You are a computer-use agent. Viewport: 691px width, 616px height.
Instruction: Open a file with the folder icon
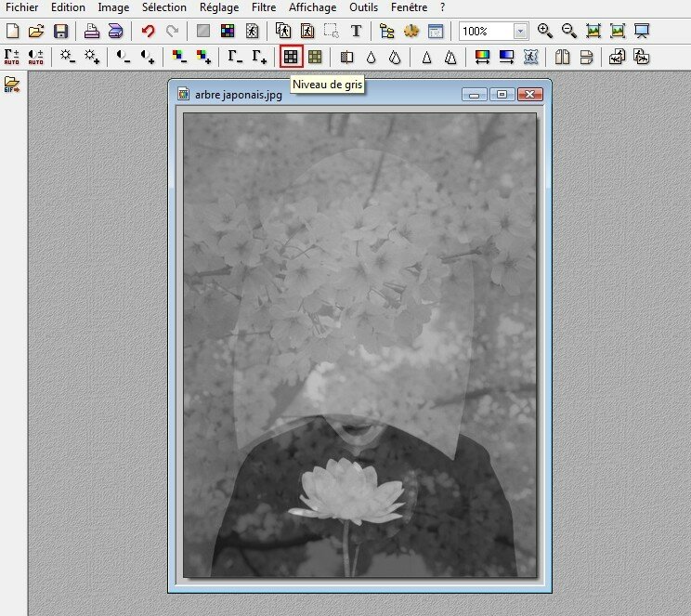tap(36, 32)
